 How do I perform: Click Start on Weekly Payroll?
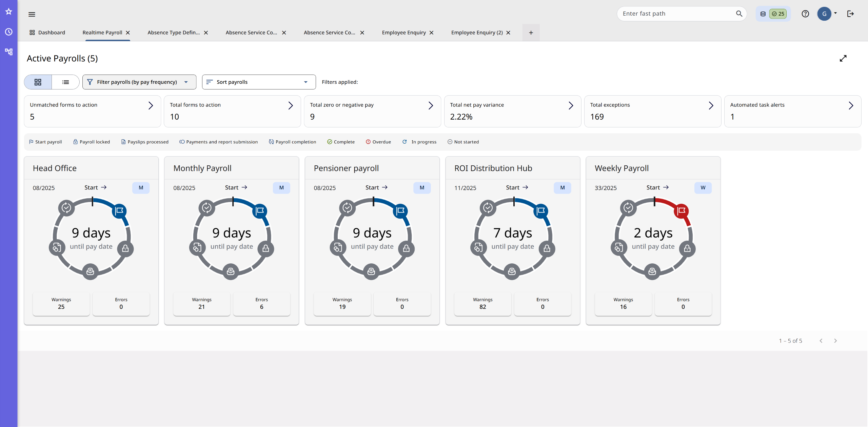pyautogui.click(x=657, y=187)
